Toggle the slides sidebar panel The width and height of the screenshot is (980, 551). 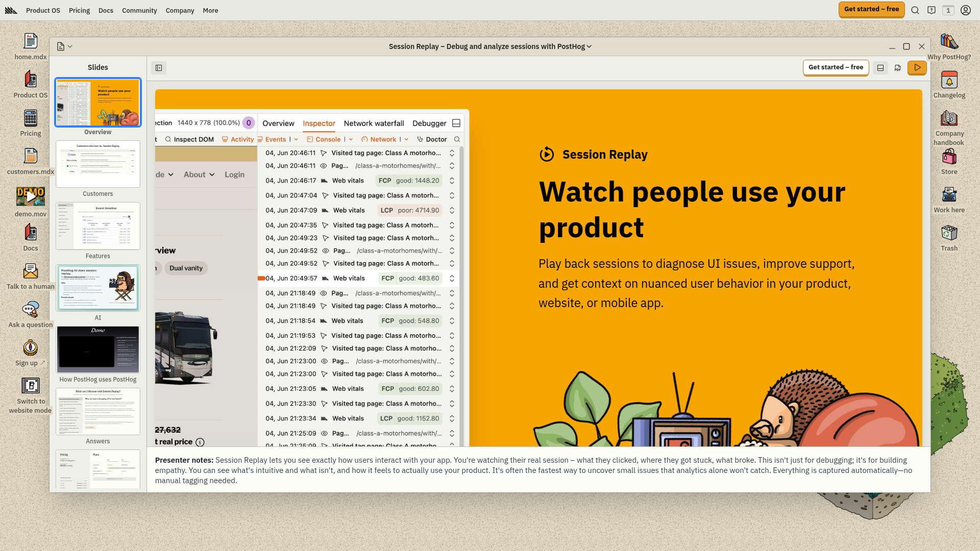(x=159, y=68)
